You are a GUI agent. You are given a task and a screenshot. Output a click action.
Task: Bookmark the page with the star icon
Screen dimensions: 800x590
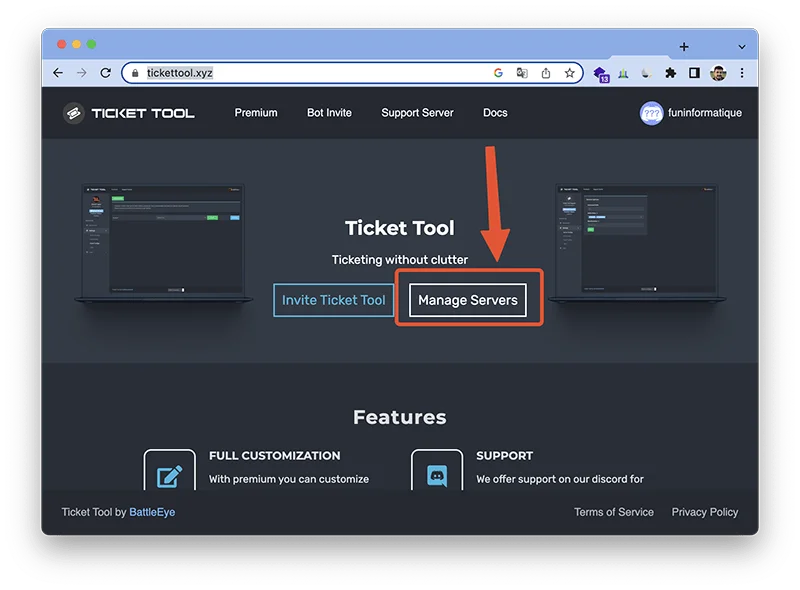click(569, 72)
